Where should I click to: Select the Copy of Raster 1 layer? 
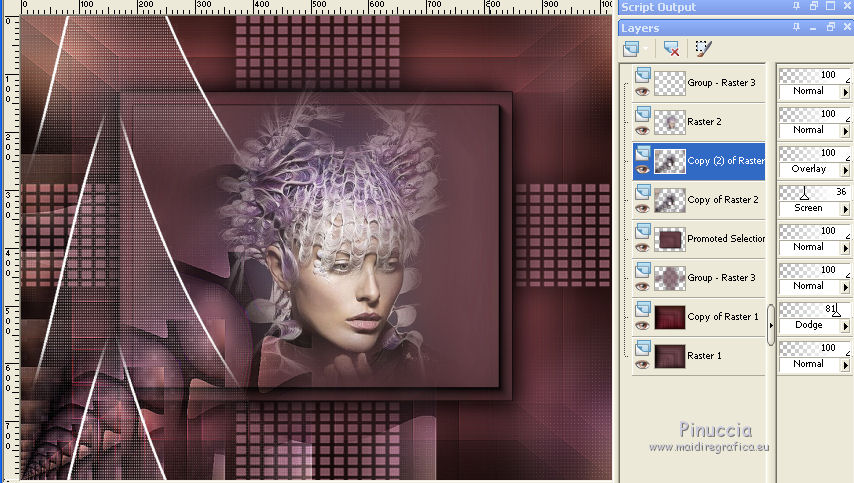tap(723, 316)
